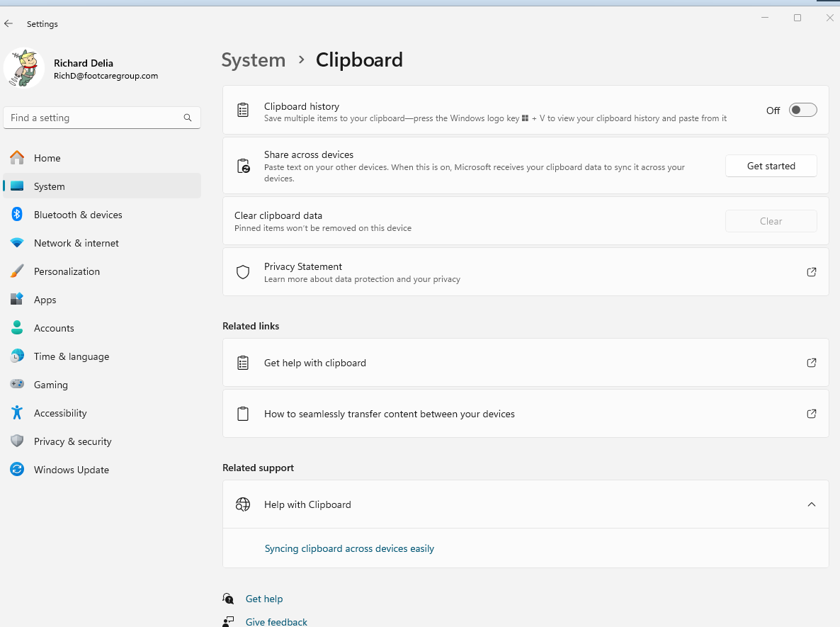Click the System monitor icon

[17, 186]
